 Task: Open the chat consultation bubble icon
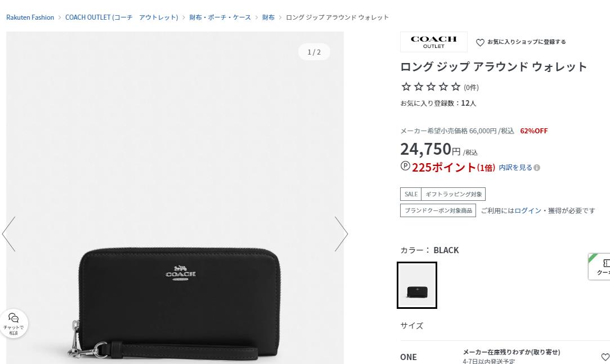[x=14, y=323]
